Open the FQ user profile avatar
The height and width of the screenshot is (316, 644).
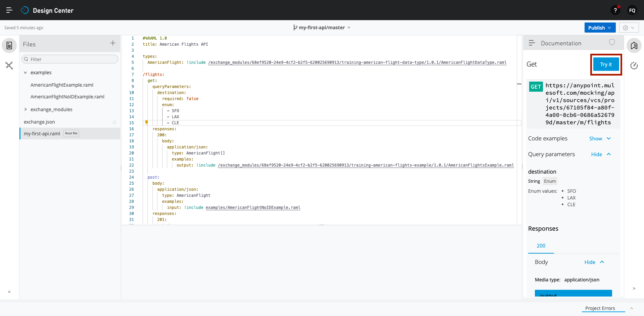pos(632,10)
